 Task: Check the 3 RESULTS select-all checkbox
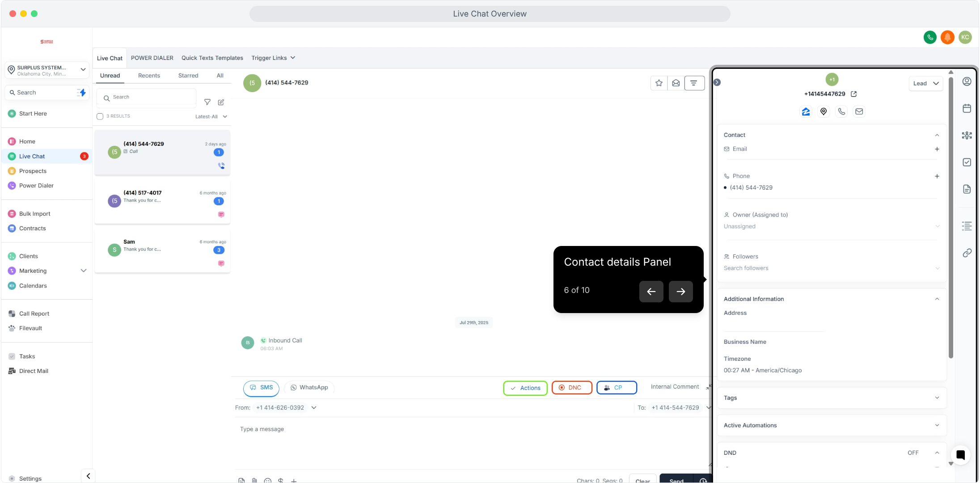[x=100, y=116]
